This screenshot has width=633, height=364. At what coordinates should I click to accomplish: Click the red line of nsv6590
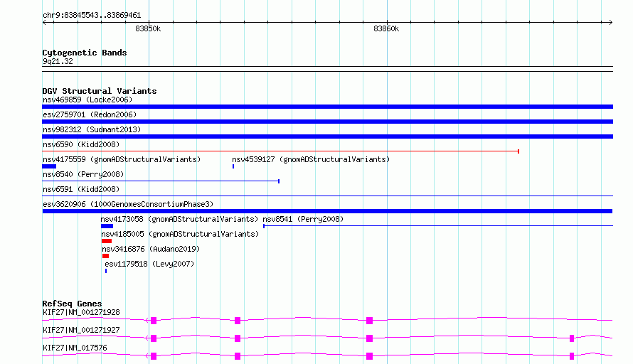tap(280, 151)
